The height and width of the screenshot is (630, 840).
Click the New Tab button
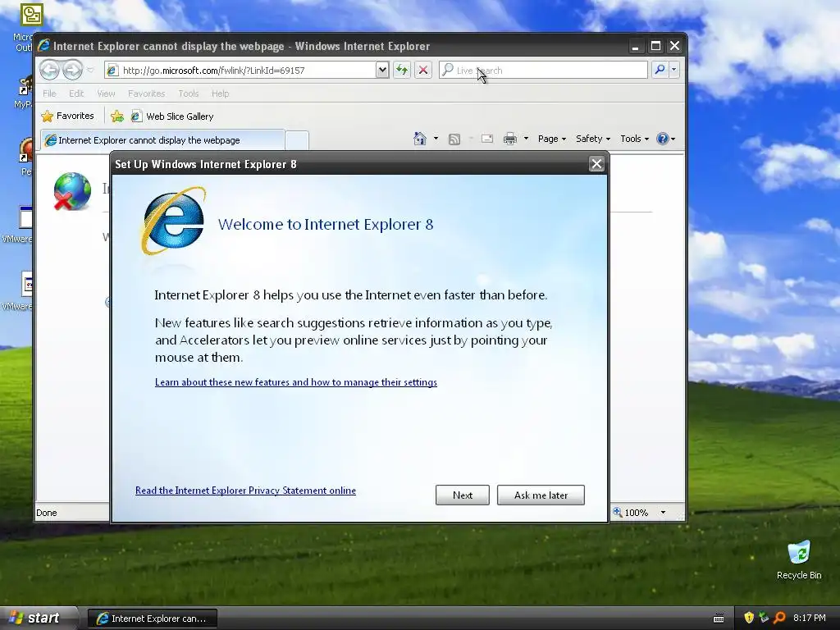(x=296, y=140)
